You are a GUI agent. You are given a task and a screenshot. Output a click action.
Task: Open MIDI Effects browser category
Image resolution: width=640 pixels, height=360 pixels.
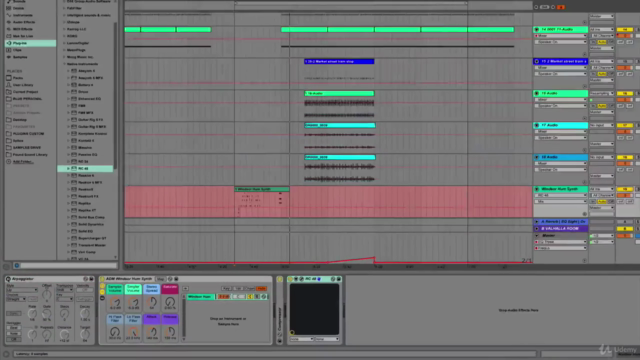22,29
